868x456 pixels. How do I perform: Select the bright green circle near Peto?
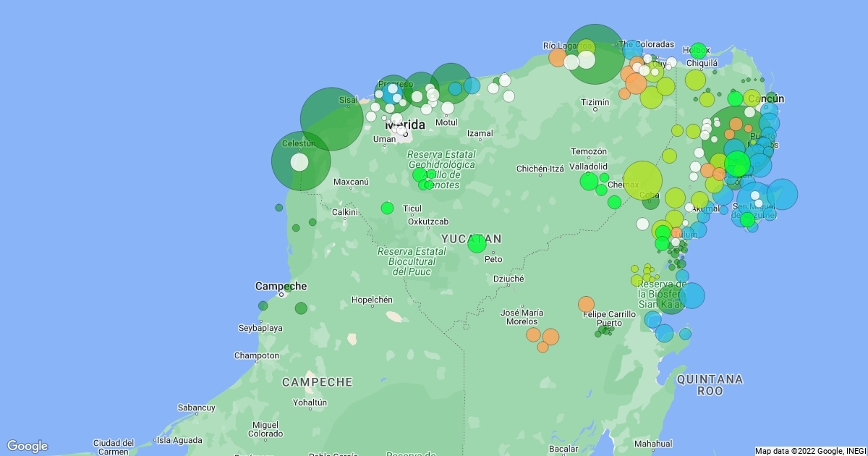477,244
